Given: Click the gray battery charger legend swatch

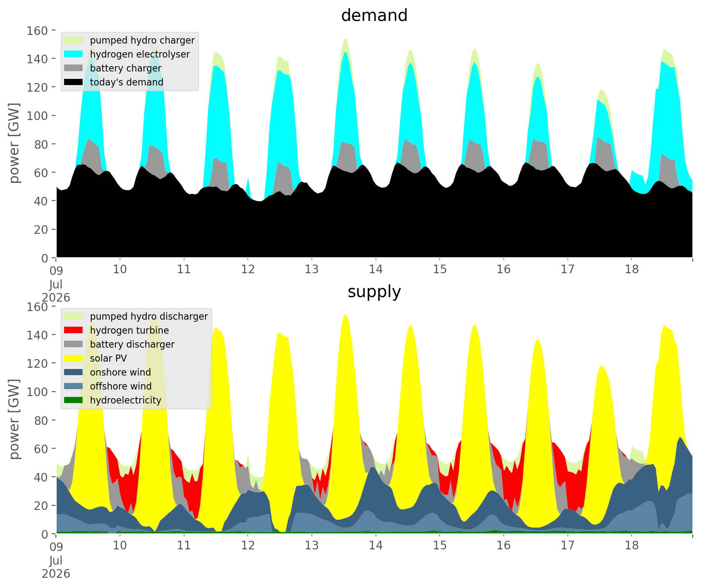Looking at the screenshot, I should [x=74, y=68].
